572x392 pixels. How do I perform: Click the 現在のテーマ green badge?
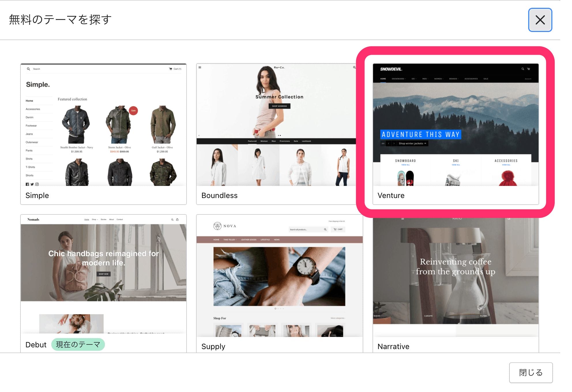coord(78,344)
